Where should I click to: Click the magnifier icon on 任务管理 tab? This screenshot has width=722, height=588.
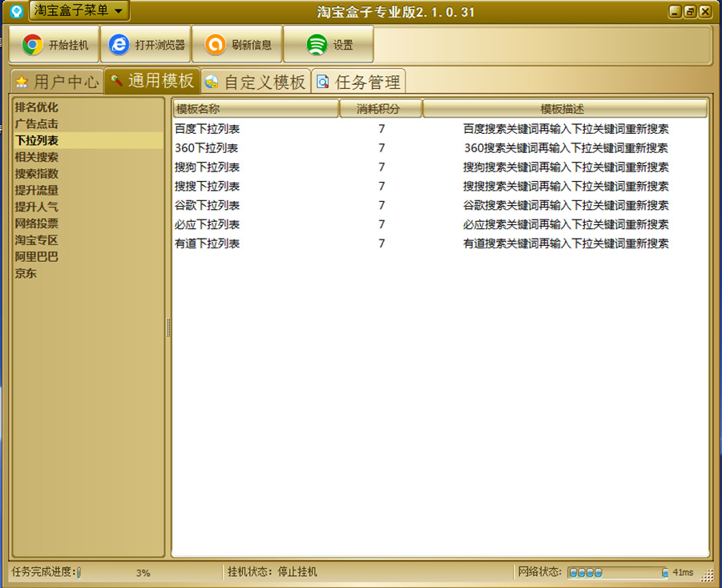pos(323,82)
